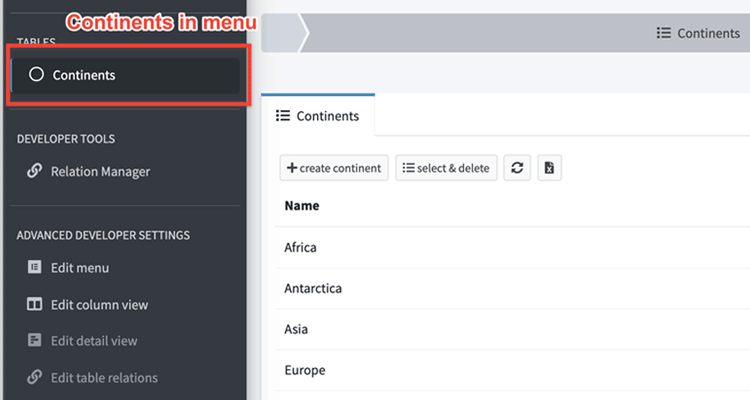This screenshot has height=400, width=750.
Task: Click the link icon beside Edit table relations
Action: 34,377
